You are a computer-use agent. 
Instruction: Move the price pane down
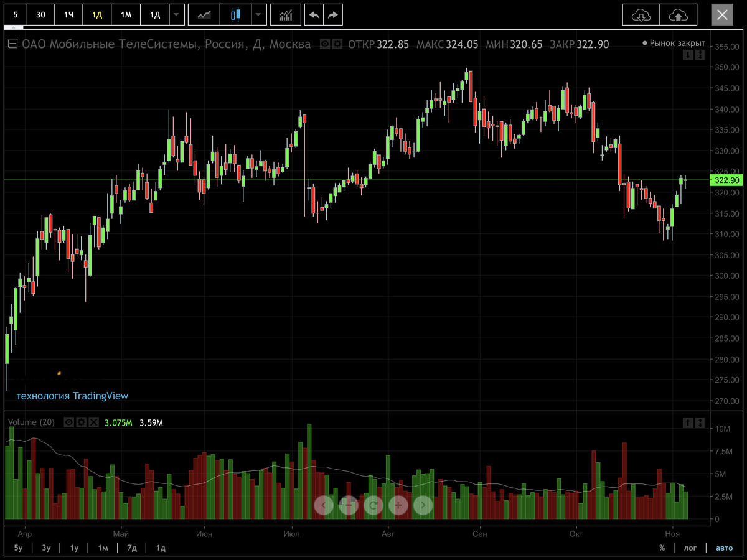[x=688, y=55]
